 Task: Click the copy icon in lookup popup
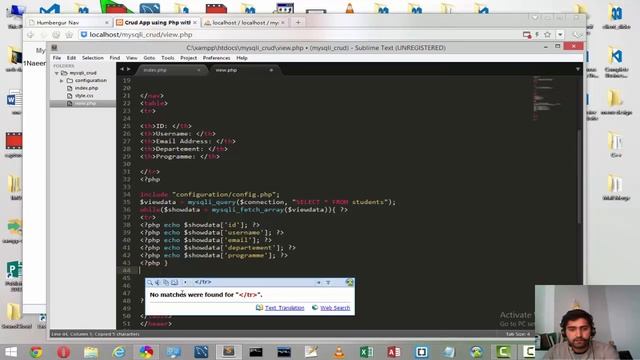[166, 282]
